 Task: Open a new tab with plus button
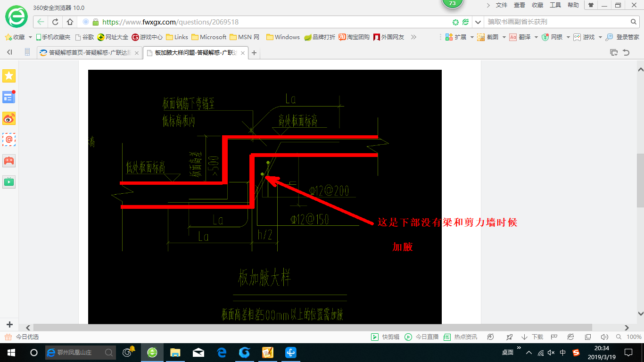254,53
